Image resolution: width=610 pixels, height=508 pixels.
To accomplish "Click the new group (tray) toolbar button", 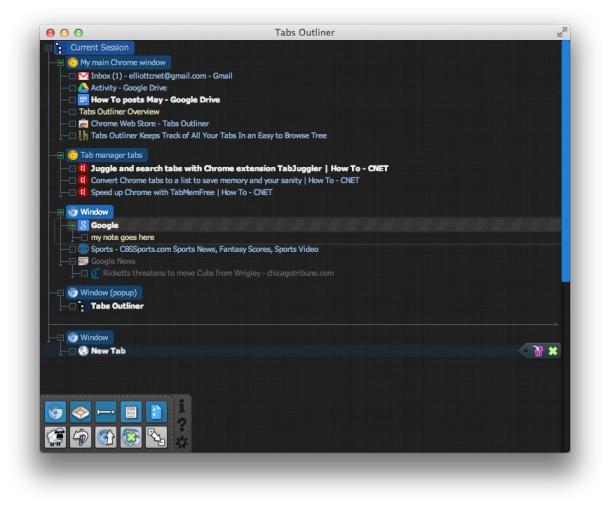I will (81, 412).
